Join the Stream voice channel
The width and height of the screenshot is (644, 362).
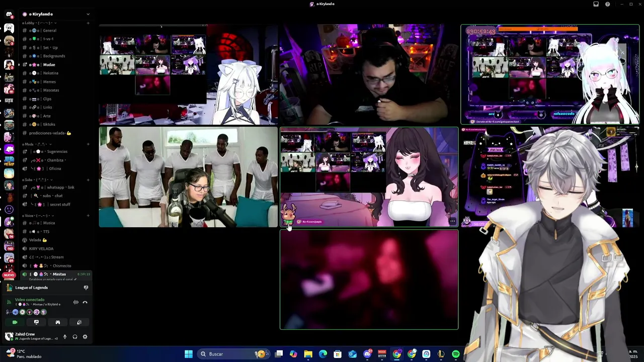(55, 257)
